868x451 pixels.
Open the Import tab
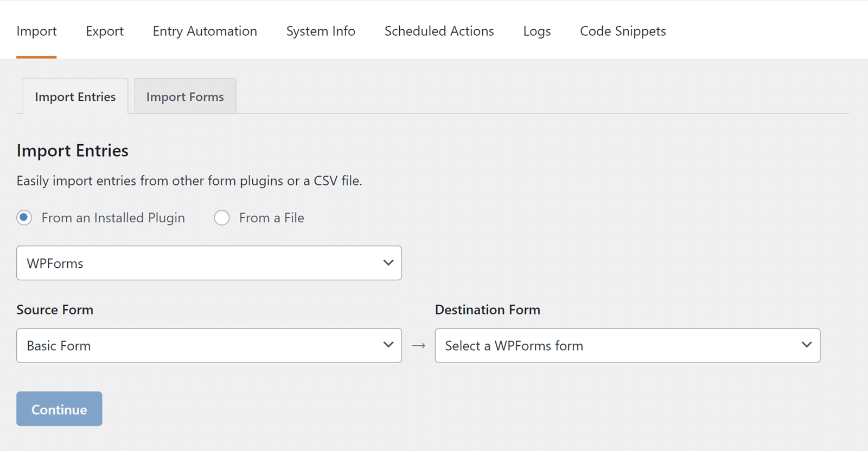pyautogui.click(x=36, y=31)
